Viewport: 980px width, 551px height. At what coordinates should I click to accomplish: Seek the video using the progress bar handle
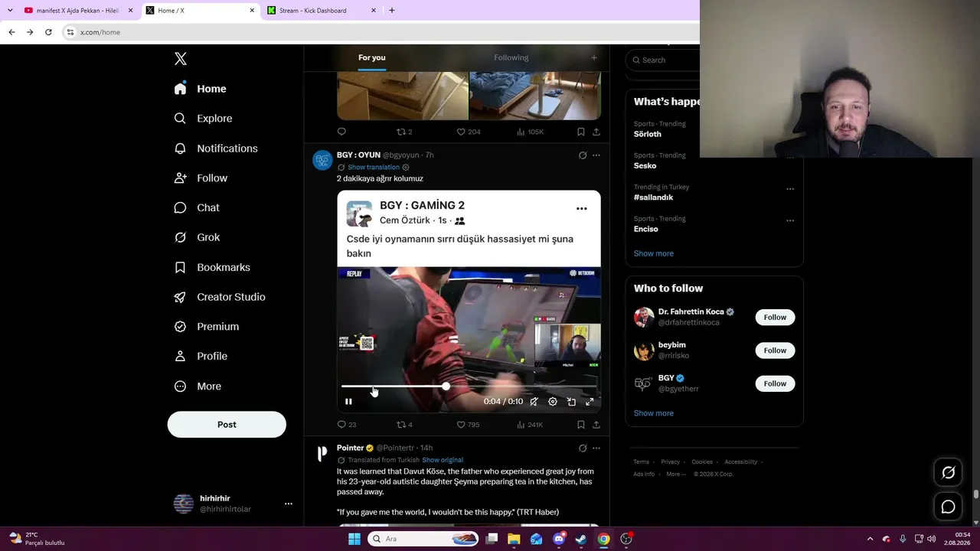pos(446,386)
